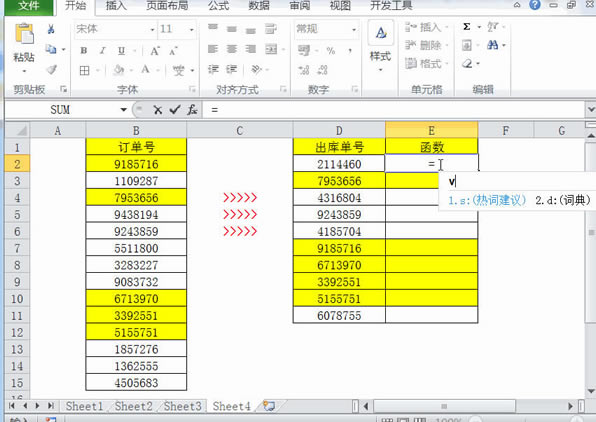Screen dimensions: 596x422
Task: Click Find and Select binoculars
Action: click(x=493, y=45)
